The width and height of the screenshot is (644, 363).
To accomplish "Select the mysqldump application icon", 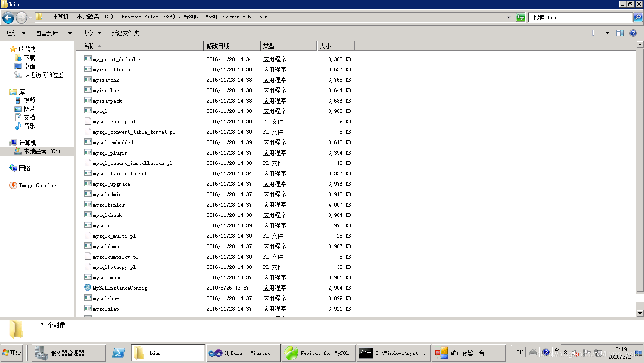I will point(87,246).
